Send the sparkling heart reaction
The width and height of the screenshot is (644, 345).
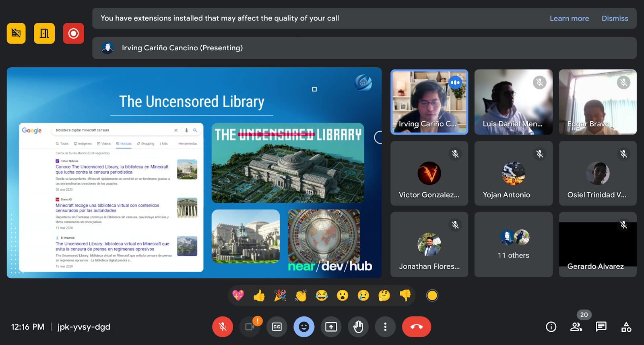238,295
